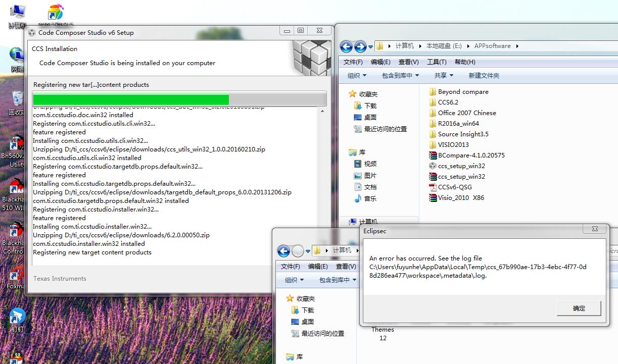Open 帮助(H) menu in APPsoftware window
618x364 pixels.
(x=465, y=62)
